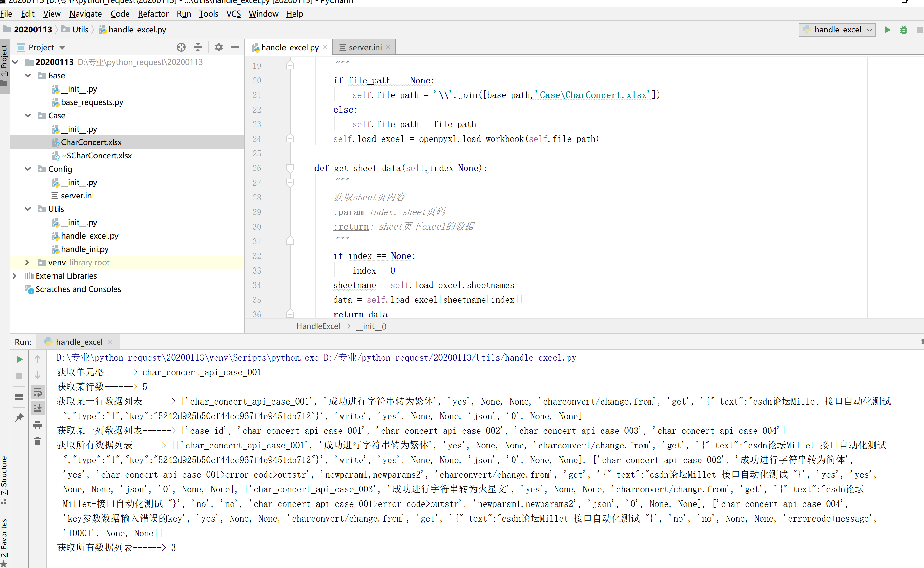Screen dimensions: 924x568
Task: Toggle soft-wrap in Run console
Action: coord(38,392)
